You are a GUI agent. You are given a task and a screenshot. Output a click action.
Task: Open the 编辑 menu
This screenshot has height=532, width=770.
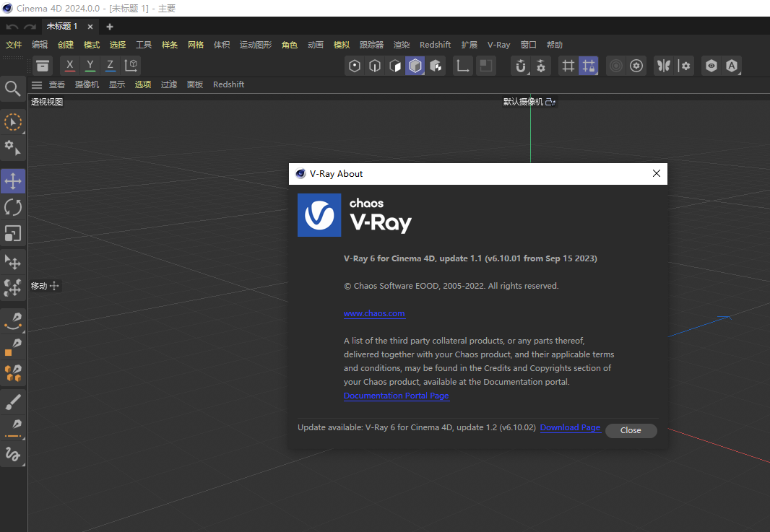point(40,45)
